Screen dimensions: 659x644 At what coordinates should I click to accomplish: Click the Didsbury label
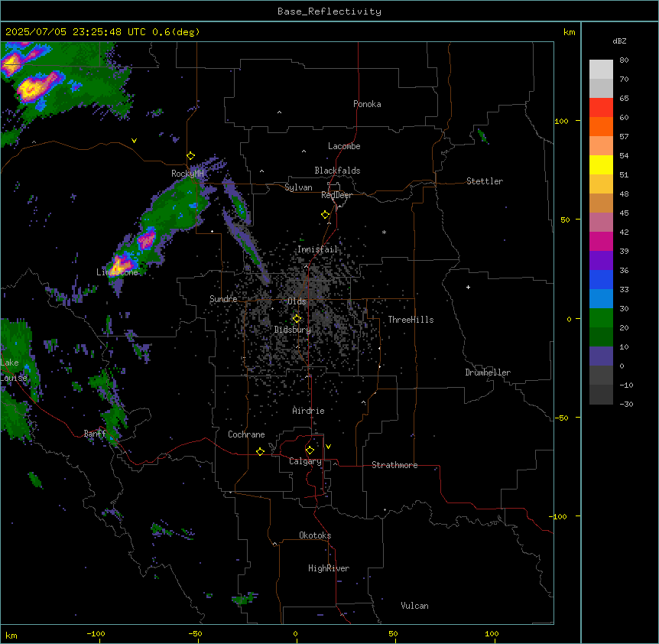point(293,330)
